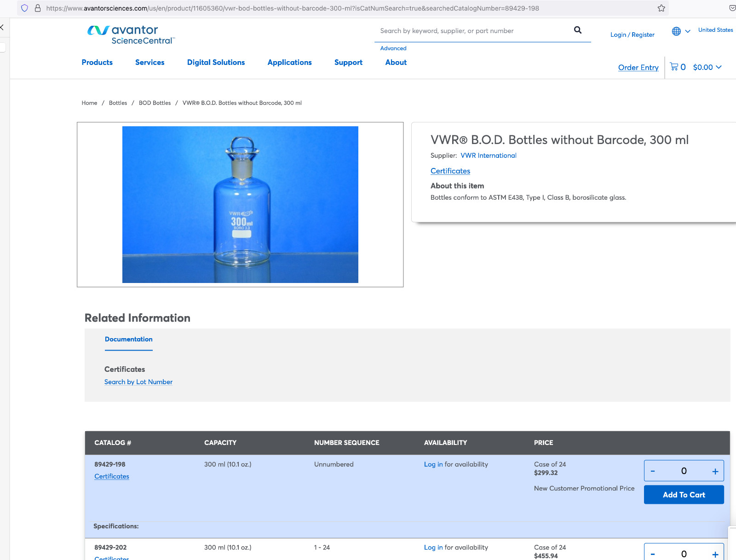Open the Applications menu
736x560 pixels.
coord(289,63)
